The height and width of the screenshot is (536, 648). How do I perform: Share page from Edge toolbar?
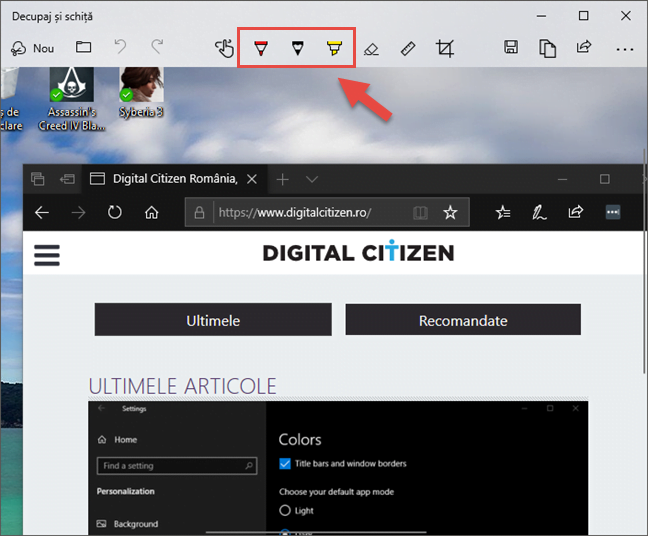tap(576, 212)
